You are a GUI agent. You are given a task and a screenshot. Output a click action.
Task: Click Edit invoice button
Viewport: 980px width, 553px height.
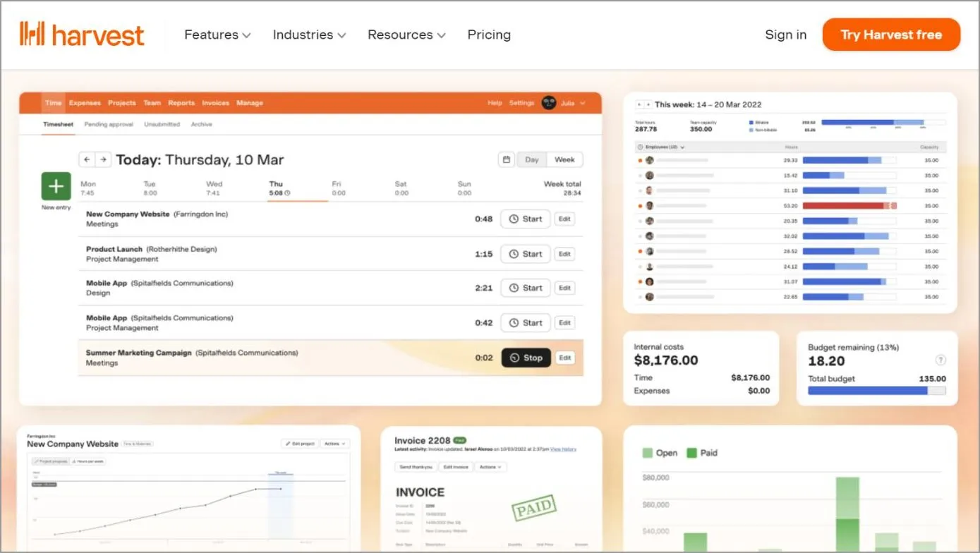click(x=456, y=467)
